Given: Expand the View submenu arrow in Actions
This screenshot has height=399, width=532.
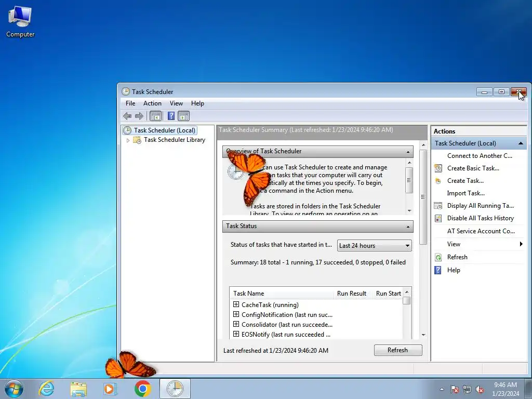Looking at the screenshot, I should pos(521,244).
